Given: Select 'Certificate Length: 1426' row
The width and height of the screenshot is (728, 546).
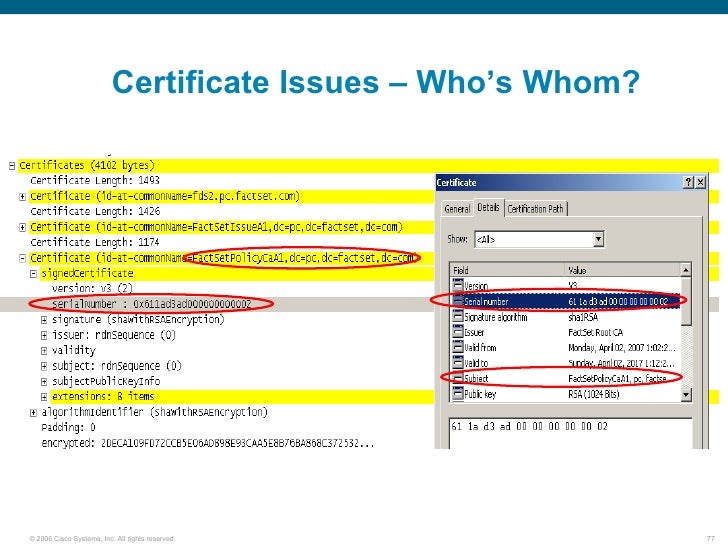Looking at the screenshot, I should pos(95,211).
